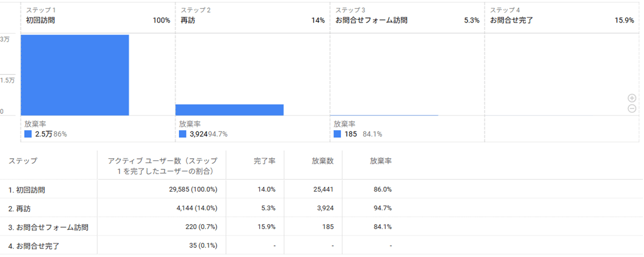Click the blue 初回訪問 funnel bar
The image size is (644, 257).
[75, 75]
